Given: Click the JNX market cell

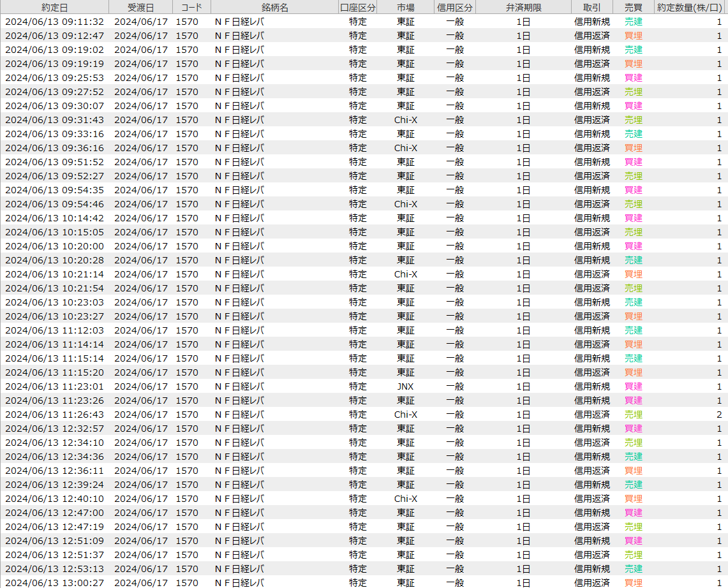Looking at the screenshot, I should tap(405, 386).
